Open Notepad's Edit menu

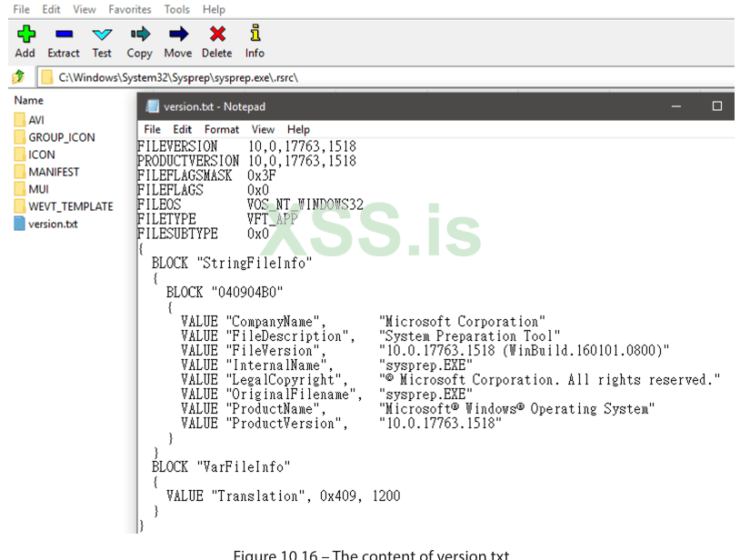(182, 129)
